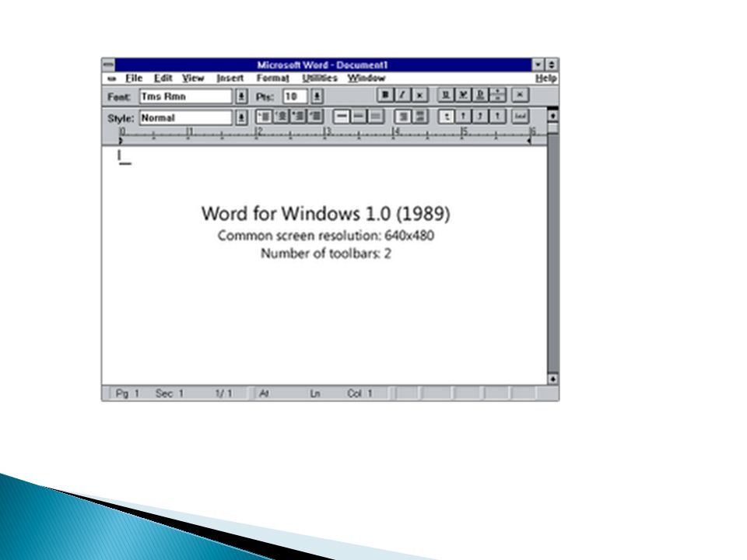Apply justified paragraph alignment
Image resolution: width=747 pixels, height=560 pixels.
pos(315,116)
